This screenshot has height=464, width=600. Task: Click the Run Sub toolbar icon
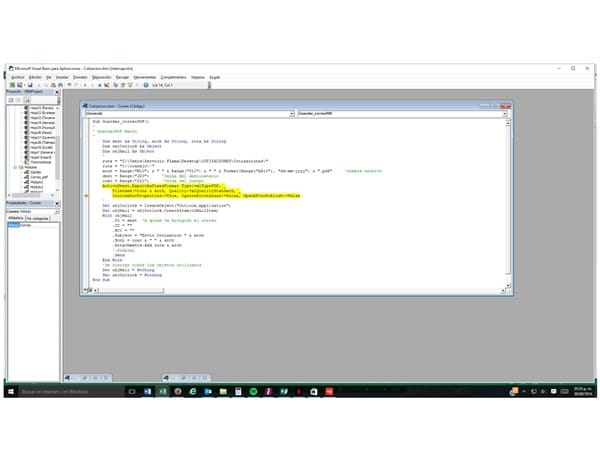(x=85, y=85)
